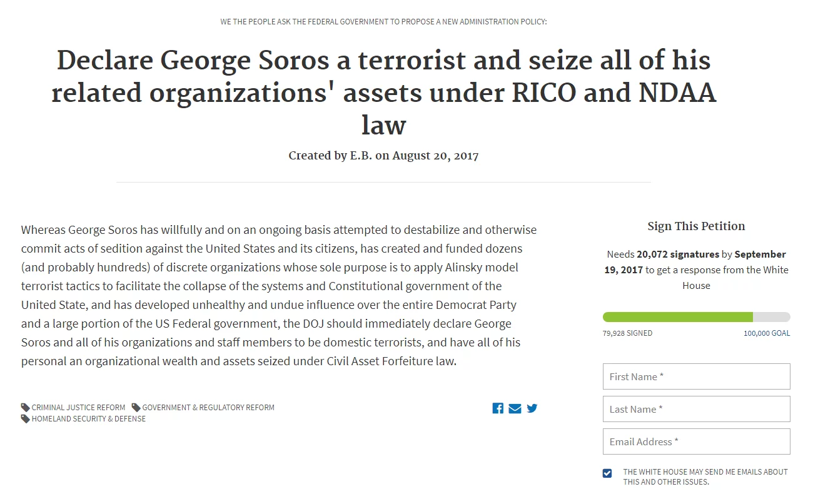Click tag icon beside Criminal Justice Reform
The image size is (813, 504).
coord(26,408)
